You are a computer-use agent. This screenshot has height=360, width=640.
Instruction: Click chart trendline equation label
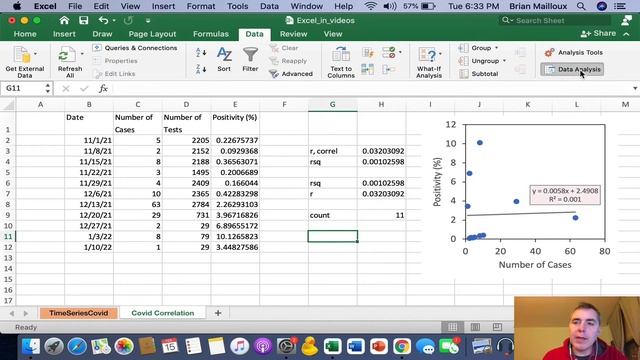tap(565, 195)
